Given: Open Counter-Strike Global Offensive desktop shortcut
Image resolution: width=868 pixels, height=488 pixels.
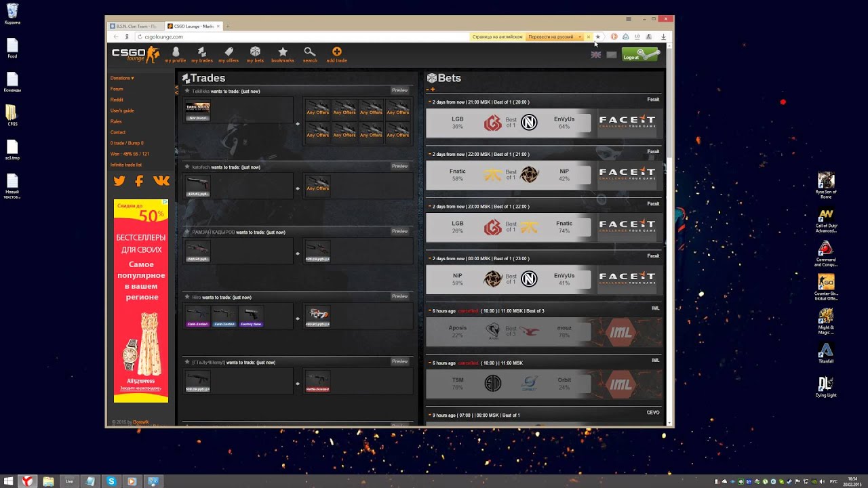Looking at the screenshot, I should tap(825, 287).
